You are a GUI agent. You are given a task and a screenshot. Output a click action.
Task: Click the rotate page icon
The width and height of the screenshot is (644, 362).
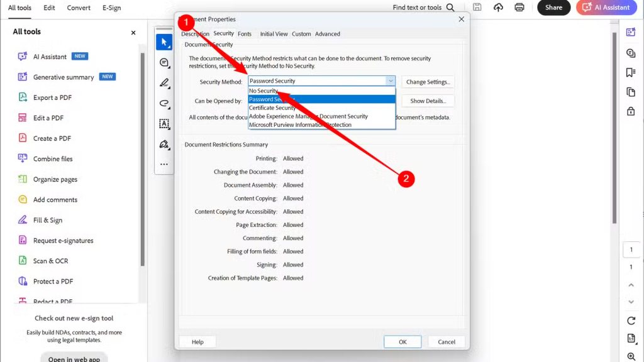tap(631, 321)
